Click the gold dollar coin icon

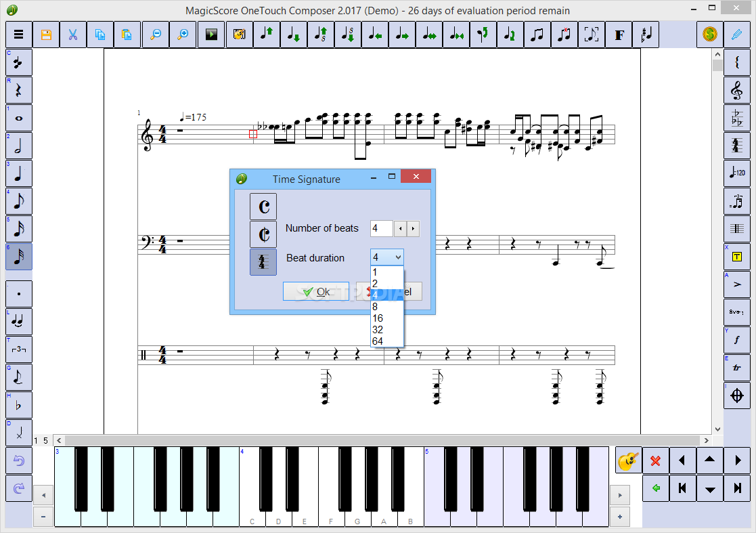(x=710, y=35)
